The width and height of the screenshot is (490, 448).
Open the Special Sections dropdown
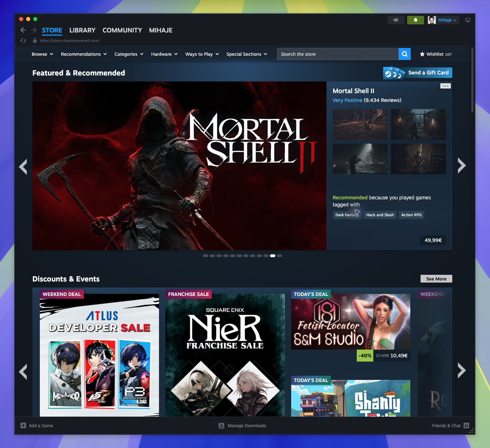(x=247, y=54)
